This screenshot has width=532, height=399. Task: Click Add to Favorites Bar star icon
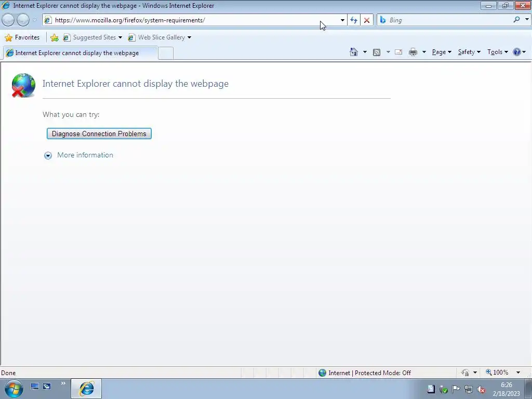pos(54,37)
